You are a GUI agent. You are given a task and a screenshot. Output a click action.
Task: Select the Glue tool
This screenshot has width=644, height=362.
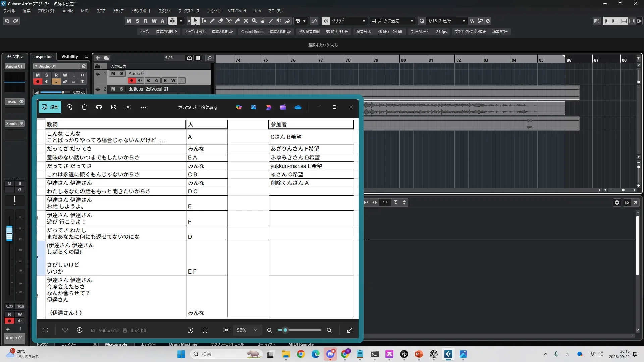click(237, 21)
